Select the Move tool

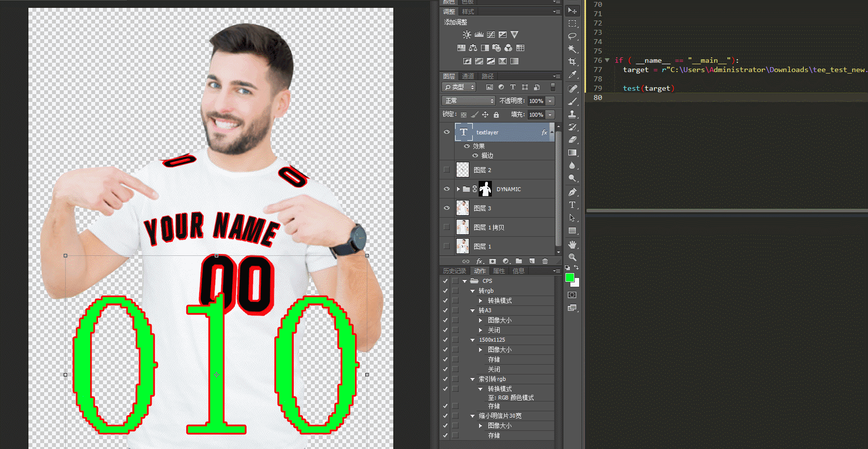[572, 10]
